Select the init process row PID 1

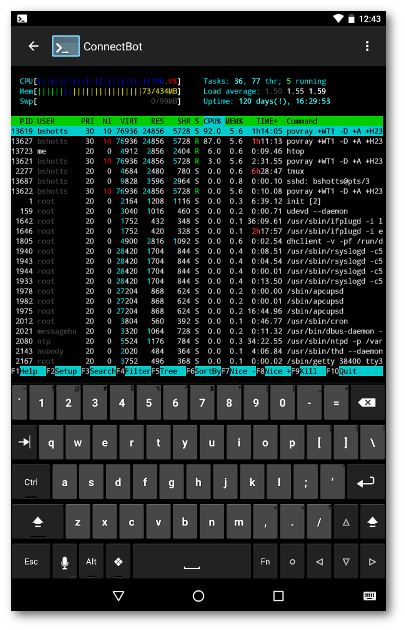197,201
